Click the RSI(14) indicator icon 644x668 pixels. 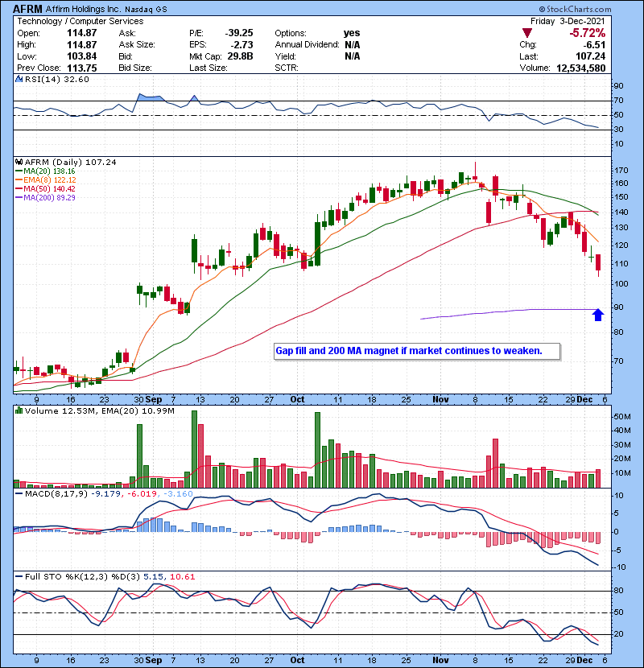click(x=19, y=79)
